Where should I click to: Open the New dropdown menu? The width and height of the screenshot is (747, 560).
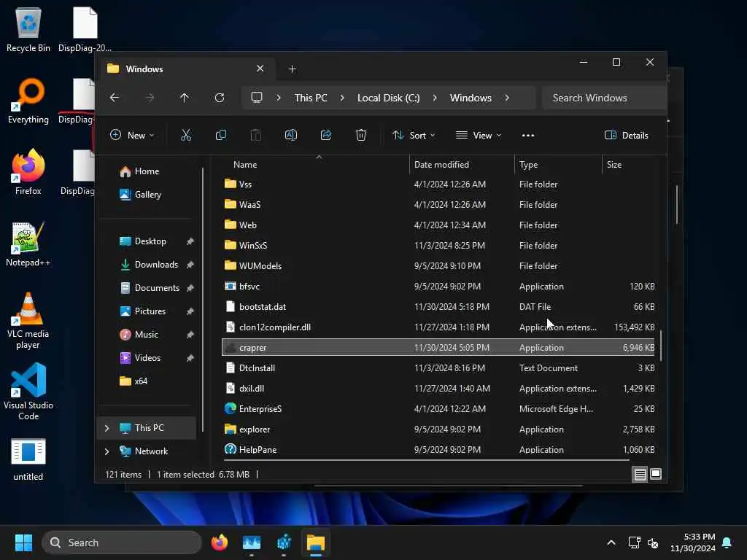click(133, 135)
